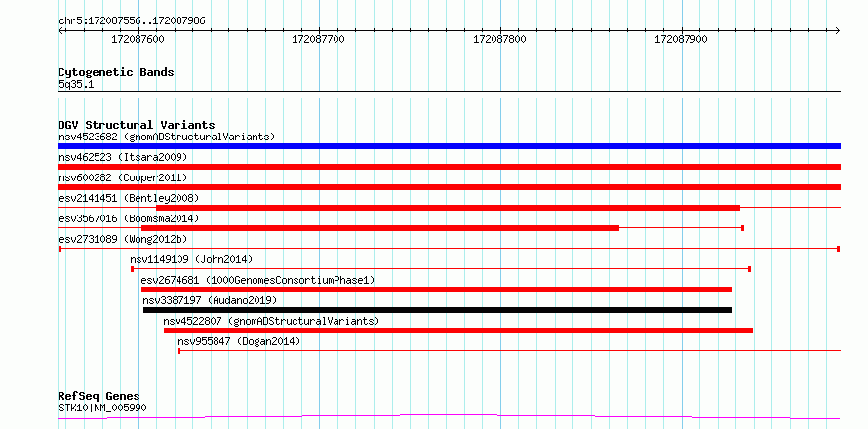Click the thin nsv1149109 John2014 line
Viewport: 868px width, 429px height.
441,269
